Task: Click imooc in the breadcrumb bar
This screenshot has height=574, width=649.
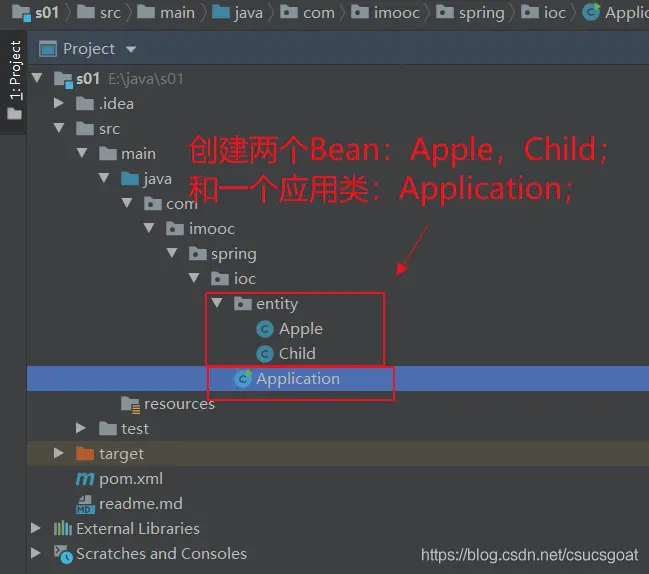Action: click(397, 13)
